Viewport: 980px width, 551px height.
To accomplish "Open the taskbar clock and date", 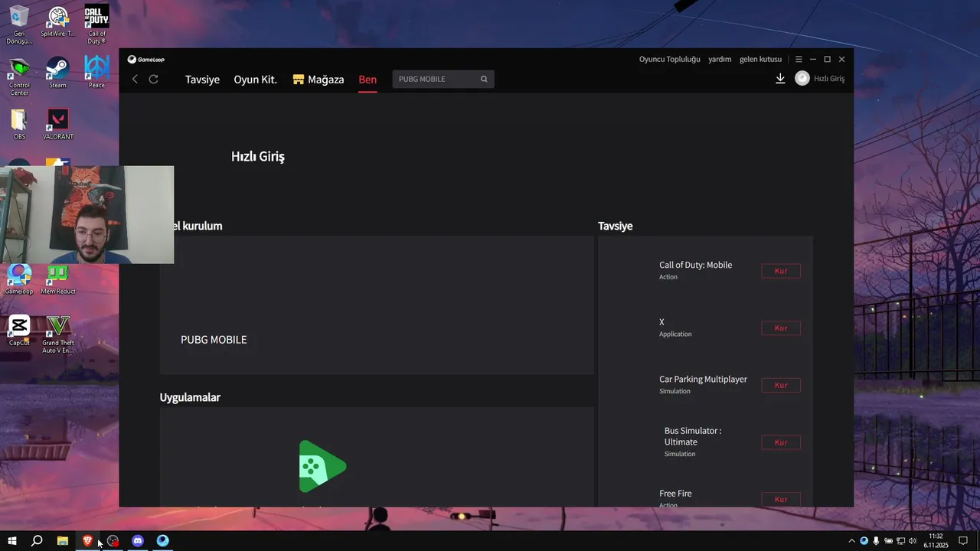I will click(x=936, y=541).
